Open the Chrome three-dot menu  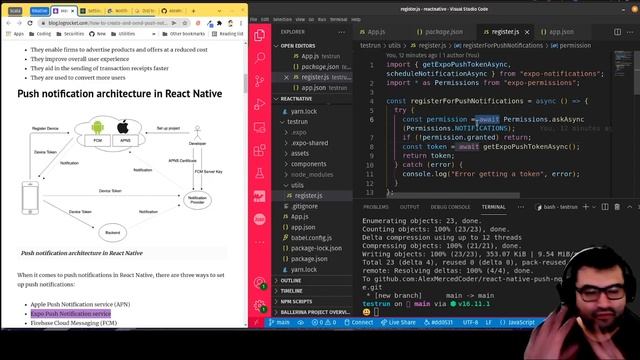241,23
